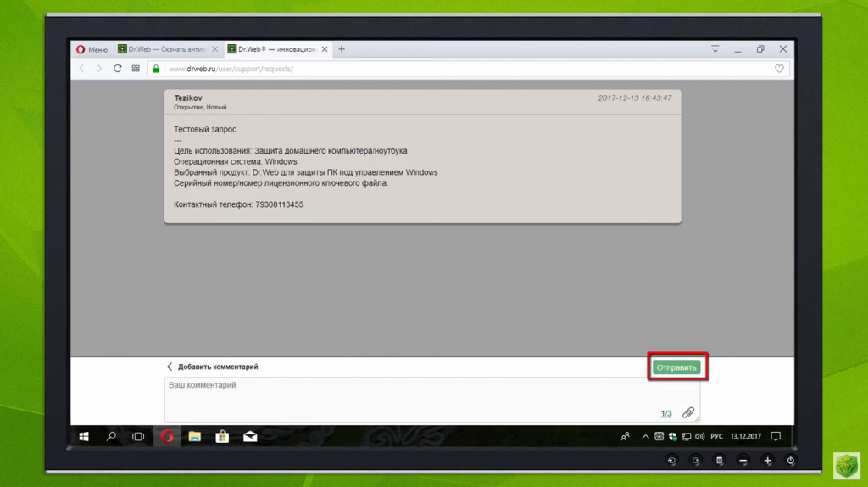This screenshot has height=487, width=868.
Task: Click the paperclip attach file icon
Action: [x=688, y=413]
